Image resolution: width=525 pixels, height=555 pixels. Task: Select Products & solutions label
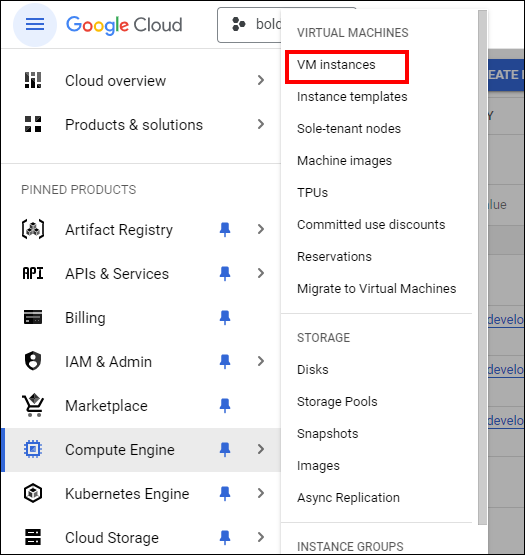[x=134, y=125]
